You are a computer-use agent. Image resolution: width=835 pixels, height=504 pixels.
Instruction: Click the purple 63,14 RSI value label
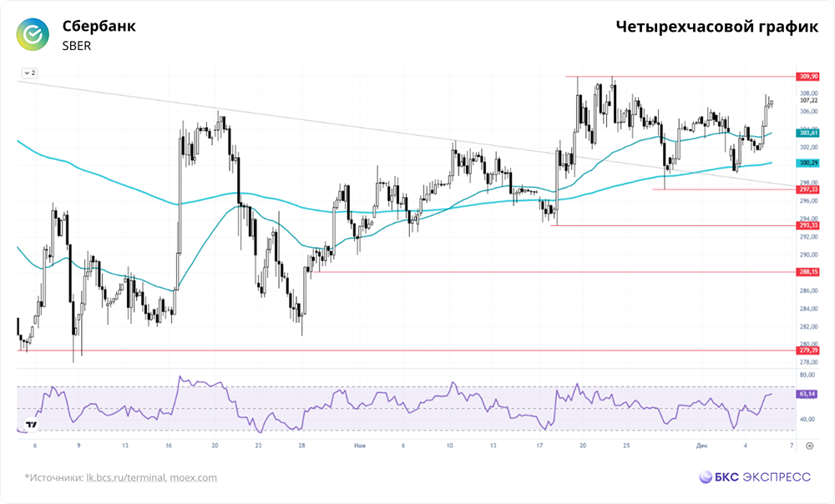807,393
